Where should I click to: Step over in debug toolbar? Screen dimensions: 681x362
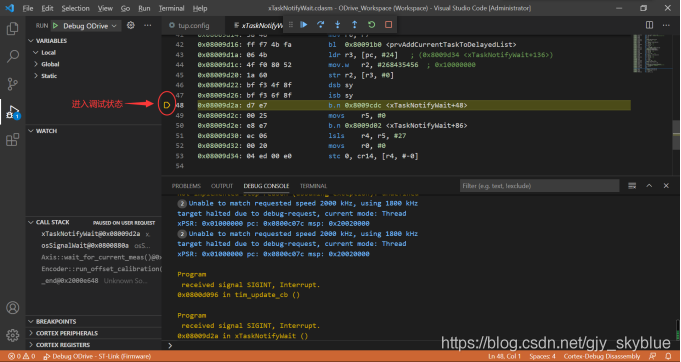[x=321, y=25]
